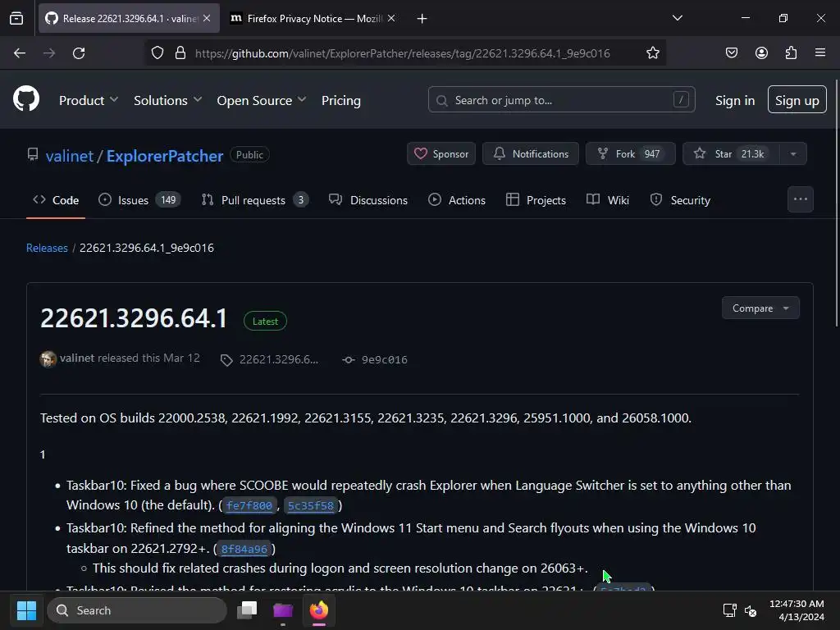This screenshot has height=630, width=840.
Task: Expand the Product menu
Action: pos(89,100)
